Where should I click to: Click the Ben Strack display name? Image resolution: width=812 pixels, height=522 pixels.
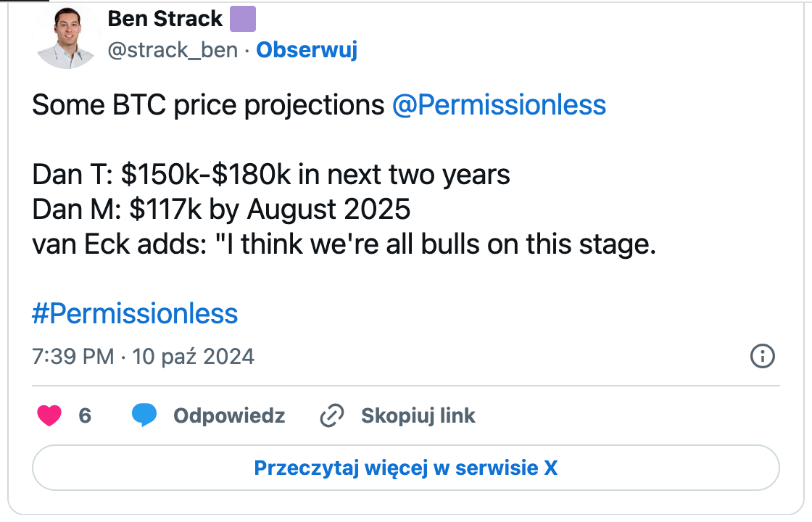pyautogui.click(x=165, y=19)
